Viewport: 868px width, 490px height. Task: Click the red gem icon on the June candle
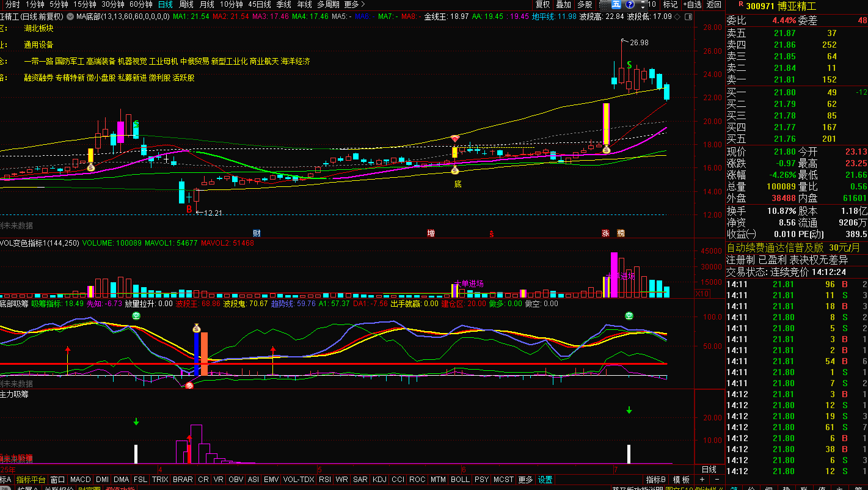click(x=454, y=139)
